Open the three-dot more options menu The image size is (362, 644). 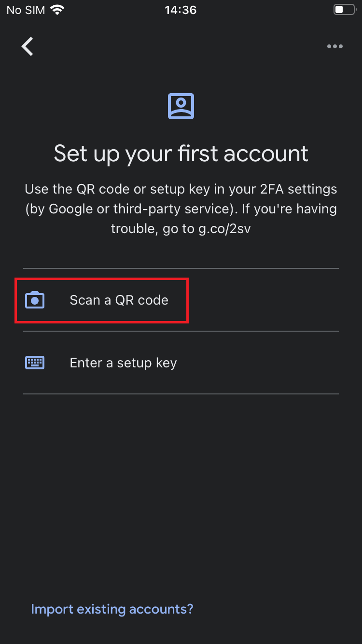click(x=334, y=46)
